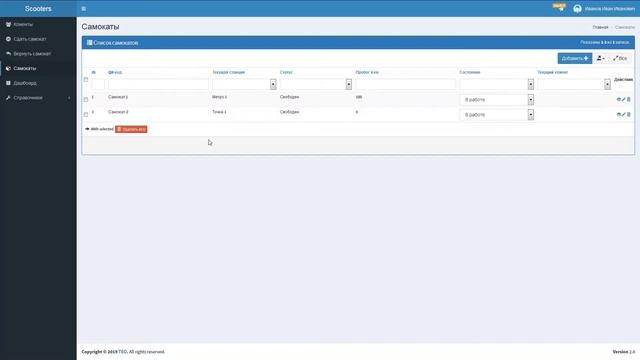This screenshot has height=360, width=640.
Task: Toggle the sidebar hamburger menu
Action: pos(84,9)
